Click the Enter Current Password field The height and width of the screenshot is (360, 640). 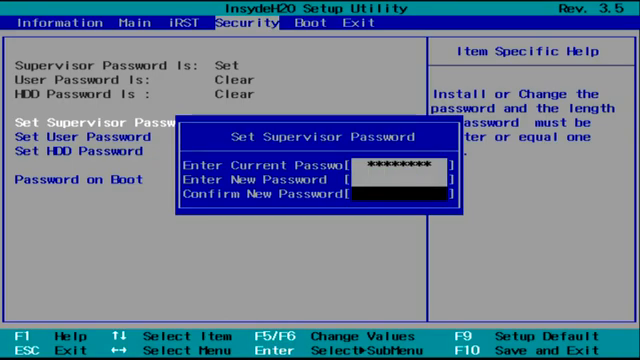tap(399, 165)
